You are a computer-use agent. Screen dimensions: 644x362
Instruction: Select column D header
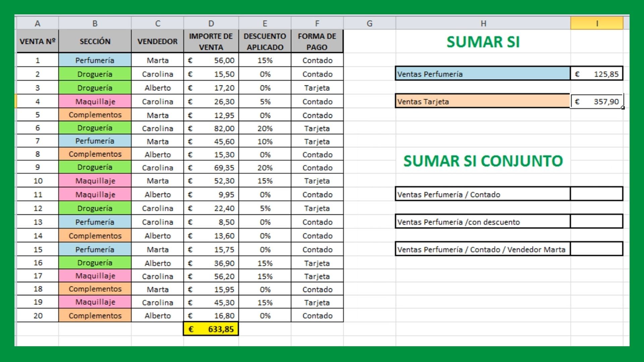(x=211, y=23)
